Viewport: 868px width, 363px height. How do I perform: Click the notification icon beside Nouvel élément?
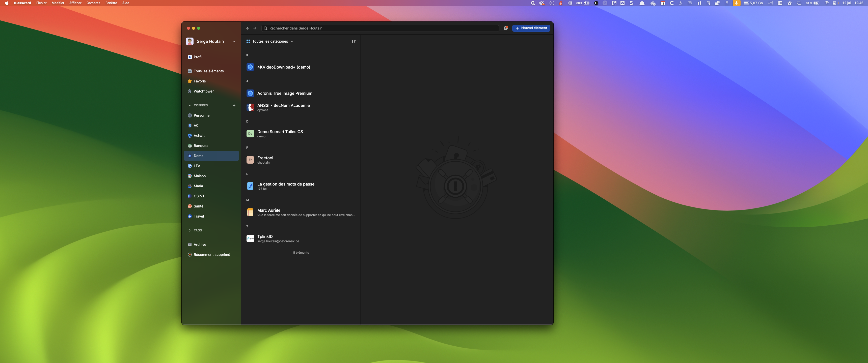(505, 28)
